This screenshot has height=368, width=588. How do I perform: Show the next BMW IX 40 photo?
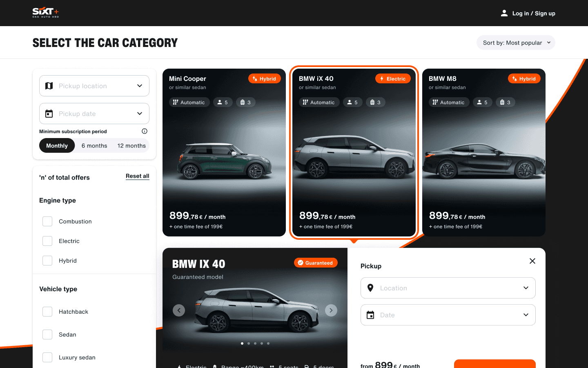331,310
